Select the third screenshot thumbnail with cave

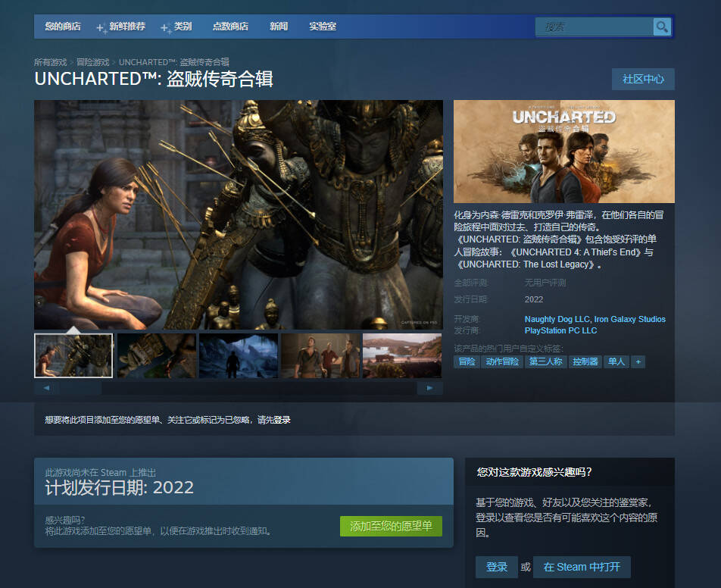238,355
